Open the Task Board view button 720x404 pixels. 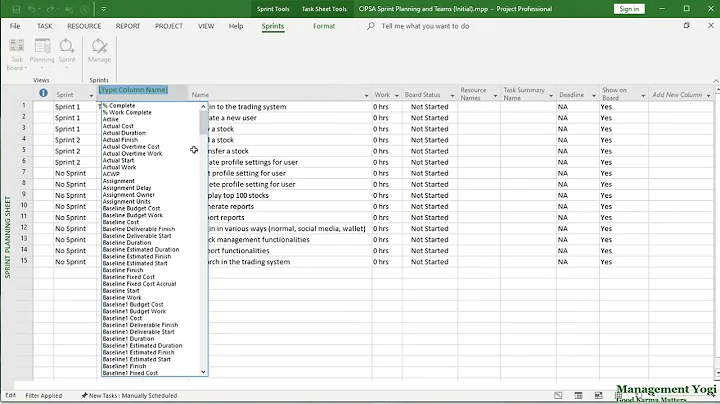click(17, 55)
